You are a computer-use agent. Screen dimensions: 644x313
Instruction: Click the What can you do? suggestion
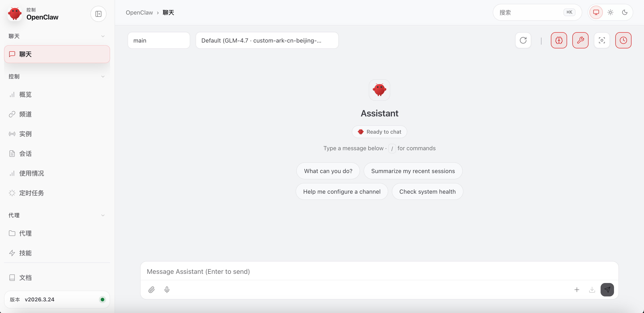click(x=328, y=171)
